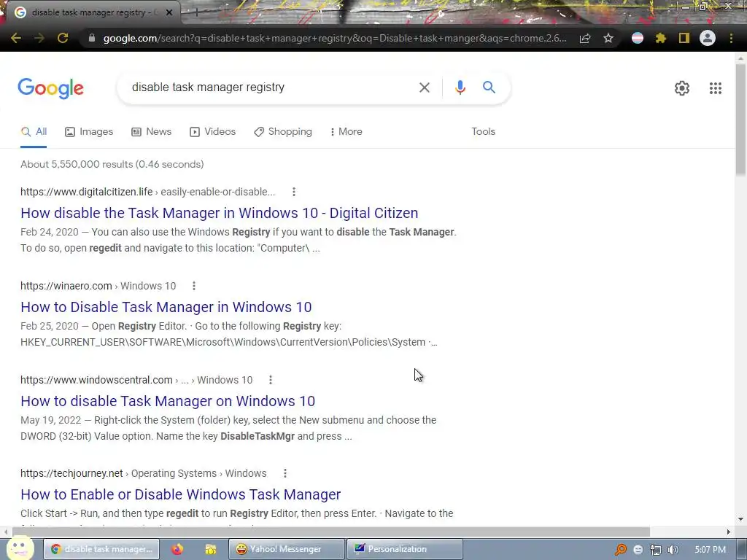Close the disable task manager registry tab
The height and width of the screenshot is (560, 747).
tap(169, 12)
